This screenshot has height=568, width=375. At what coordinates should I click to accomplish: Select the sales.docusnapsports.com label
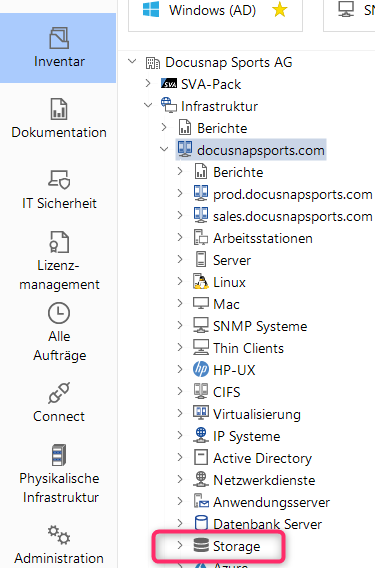292,217
